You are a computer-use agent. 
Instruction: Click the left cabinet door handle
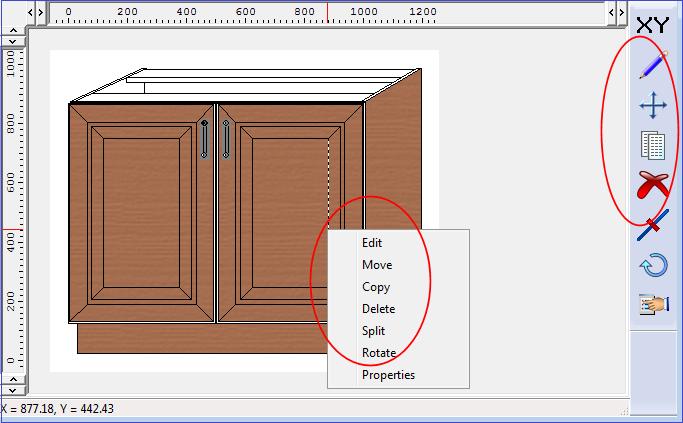click(x=204, y=139)
